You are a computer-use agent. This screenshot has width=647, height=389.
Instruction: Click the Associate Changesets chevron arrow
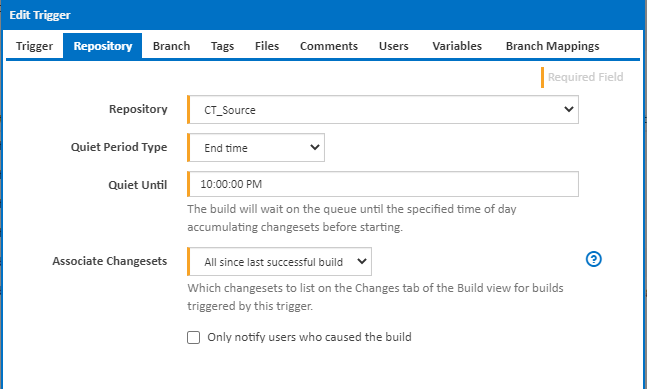(362, 261)
